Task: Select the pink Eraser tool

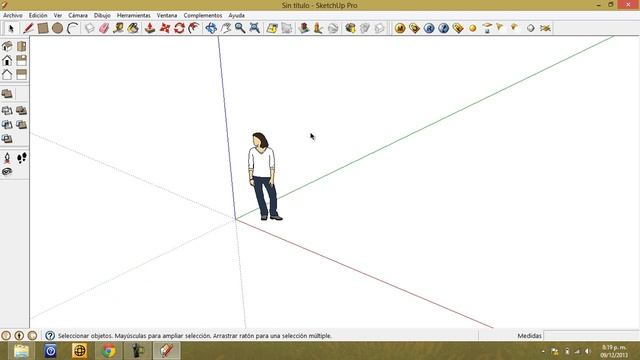Action: (x=104, y=28)
